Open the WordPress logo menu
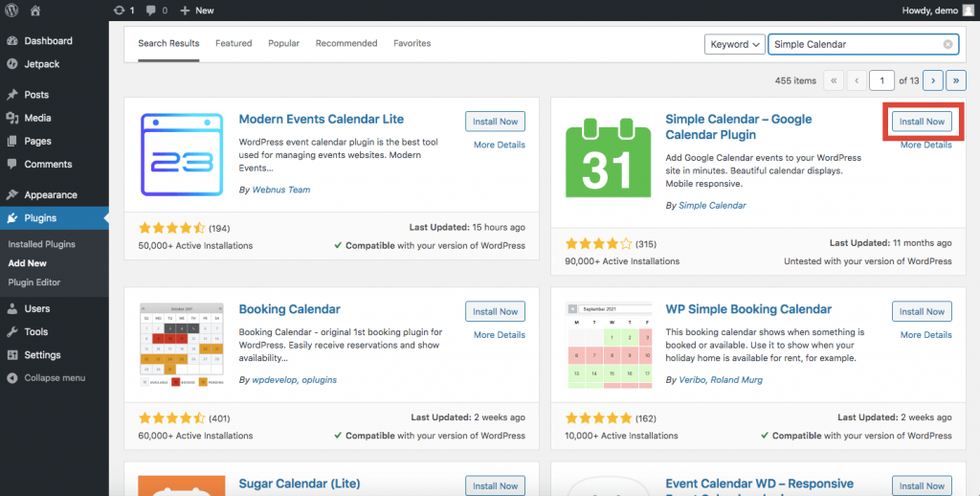Screen dimensions: 980x496 [x=11, y=11]
